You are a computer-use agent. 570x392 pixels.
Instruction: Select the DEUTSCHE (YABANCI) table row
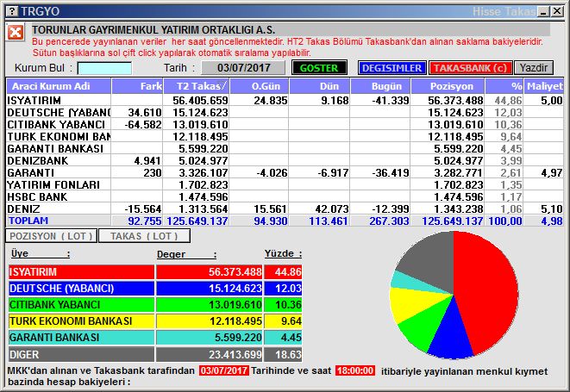pos(285,113)
